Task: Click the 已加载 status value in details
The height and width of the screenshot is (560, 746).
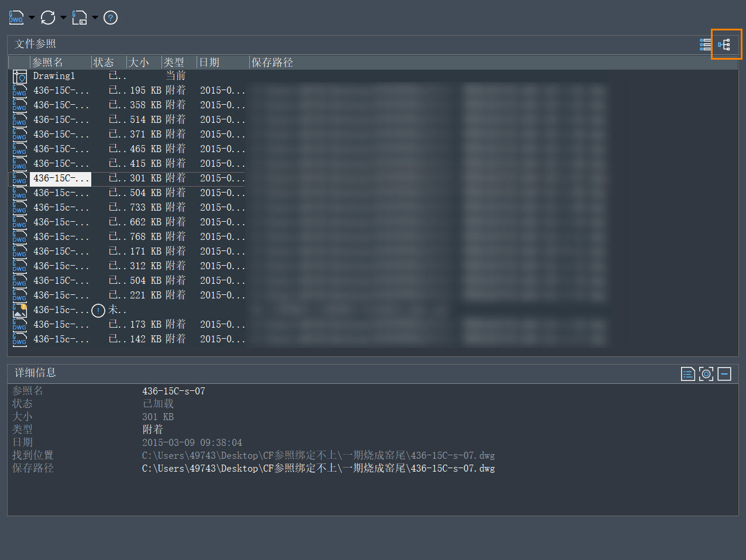Action: (158, 404)
